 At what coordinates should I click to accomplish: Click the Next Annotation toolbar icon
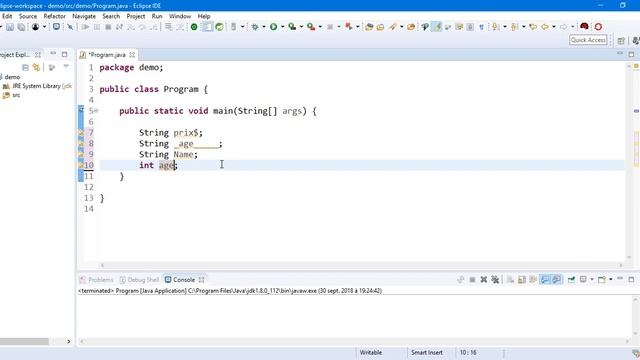coord(496,27)
